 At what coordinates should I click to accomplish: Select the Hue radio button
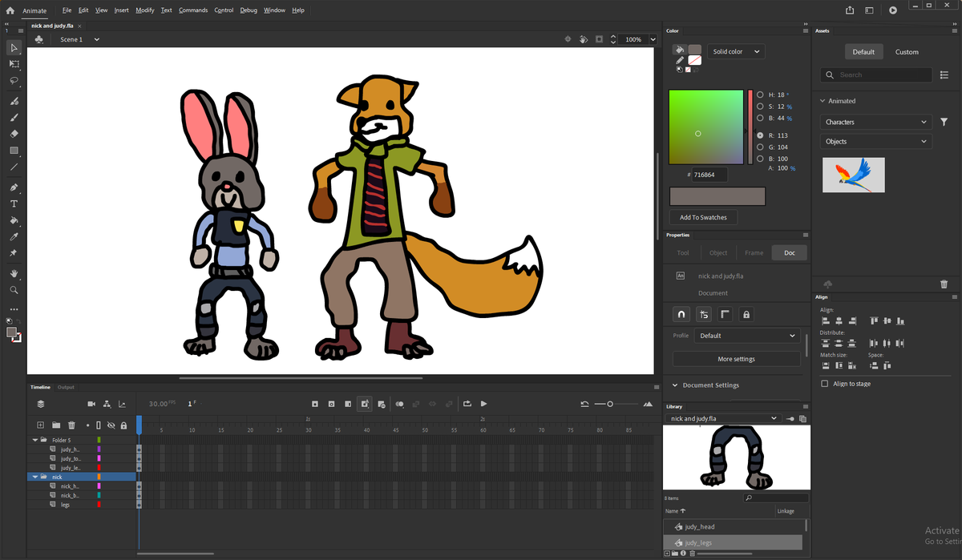pyautogui.click(x=760, y=95)
